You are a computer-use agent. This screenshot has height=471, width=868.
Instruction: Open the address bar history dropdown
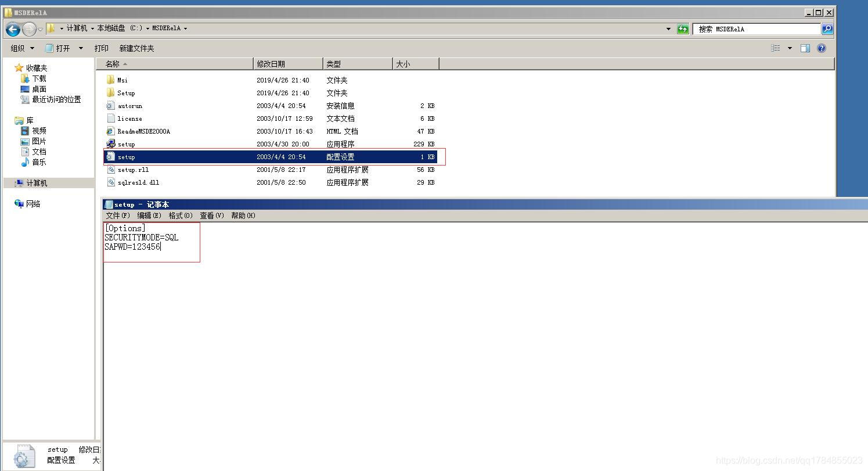[x=668, y=29]
